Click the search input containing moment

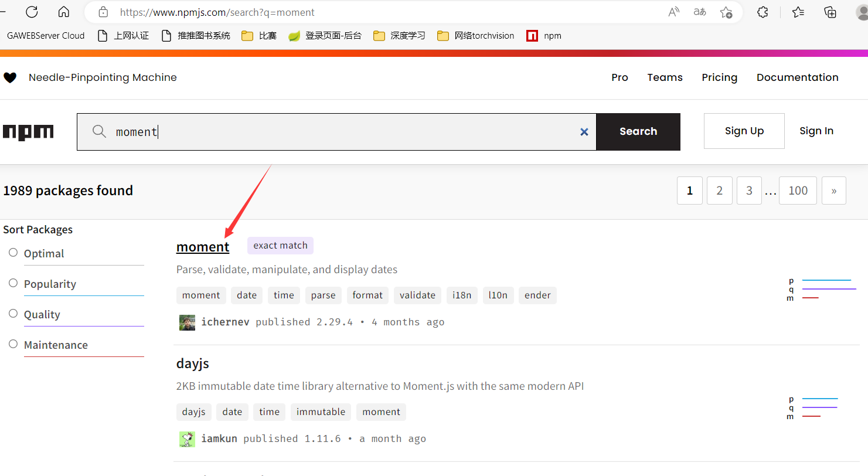[336, 132]
